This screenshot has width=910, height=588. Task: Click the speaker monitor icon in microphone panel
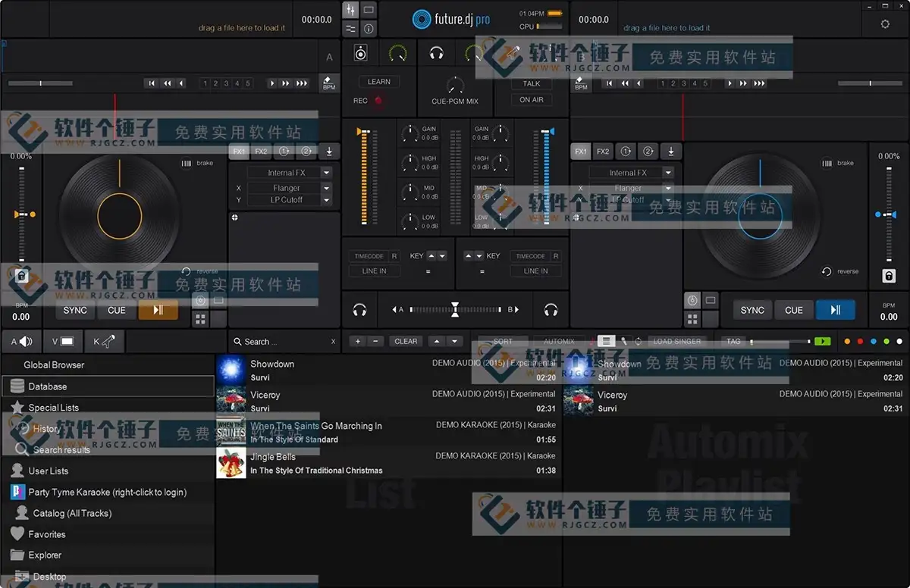(360, 53)
